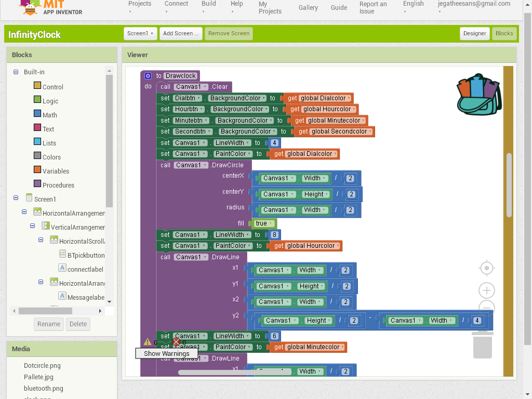This screenshot has width=532, height=399.
Task: Select BTpickbutton in component tree
Action: tap(86, 255)
